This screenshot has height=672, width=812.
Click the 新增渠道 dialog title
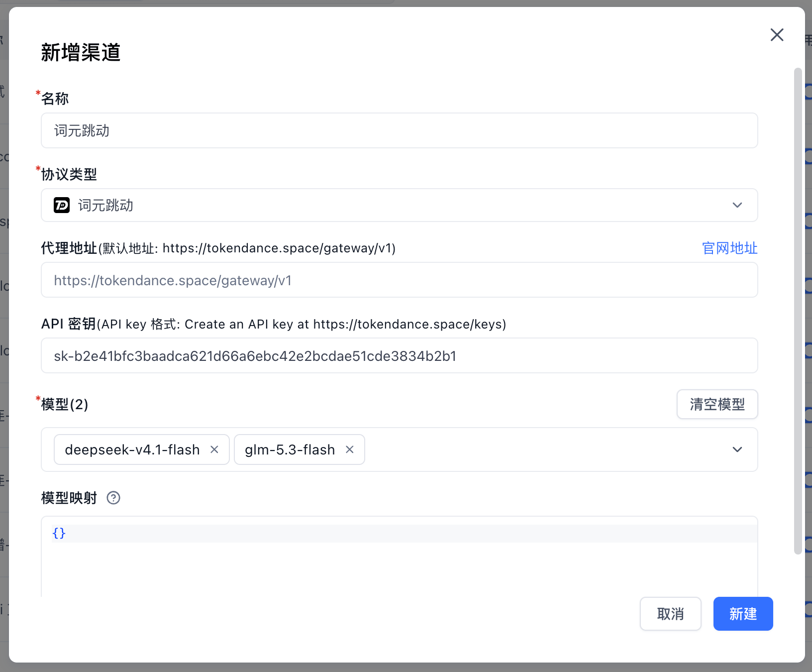coord(81,52)
